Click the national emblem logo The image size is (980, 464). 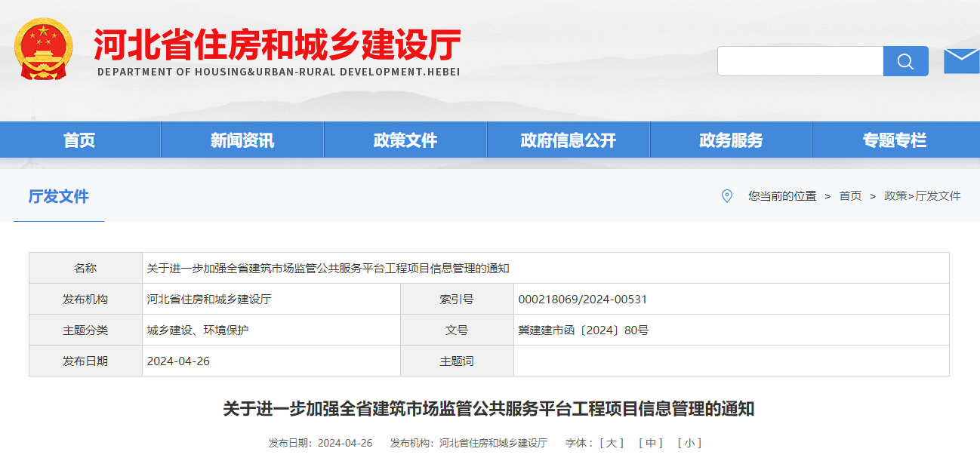point(45,49)
